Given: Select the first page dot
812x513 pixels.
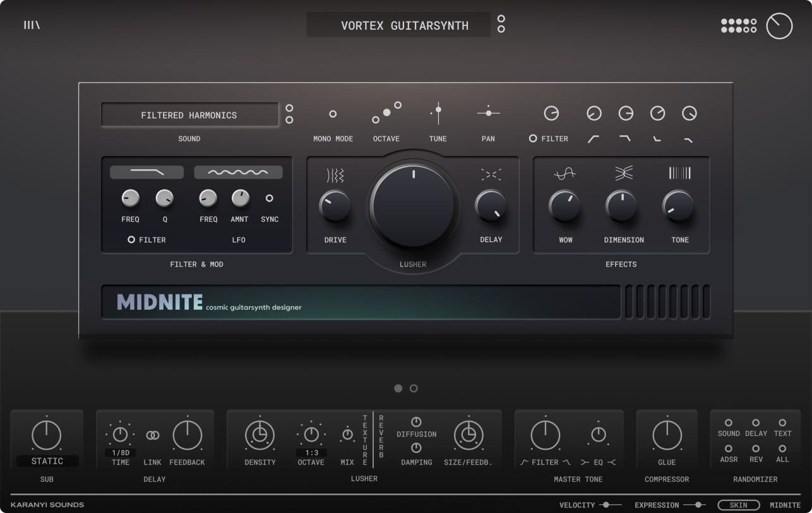Looking at the screenshot, I should coord(398,389).
